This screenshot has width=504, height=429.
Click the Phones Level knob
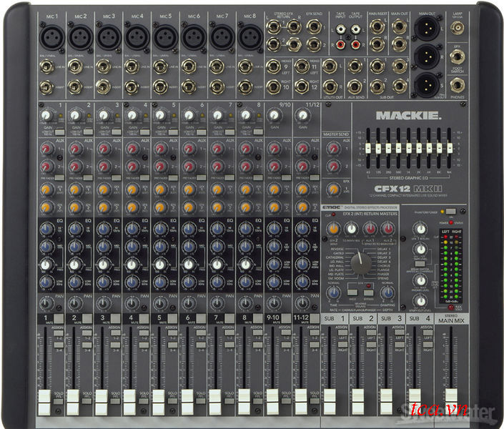coord(420,280)
